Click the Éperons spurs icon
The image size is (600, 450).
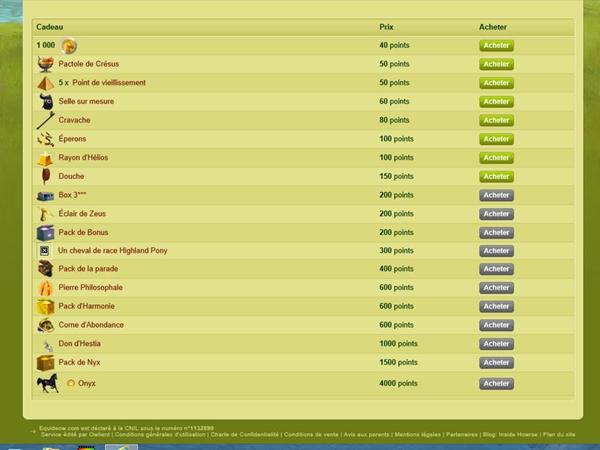[45, 140]
